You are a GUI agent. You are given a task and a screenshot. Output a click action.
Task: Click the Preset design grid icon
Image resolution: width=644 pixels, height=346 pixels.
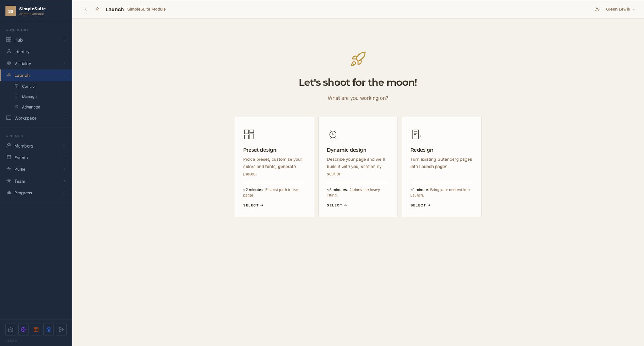[x=249, y=134]
